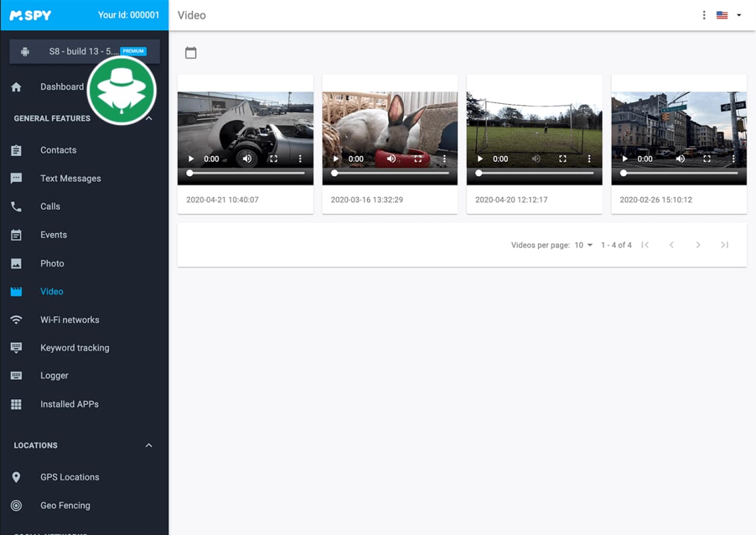Select the S8 device selector
Screen dimensions: 756x535
click(x=84, y=51)
